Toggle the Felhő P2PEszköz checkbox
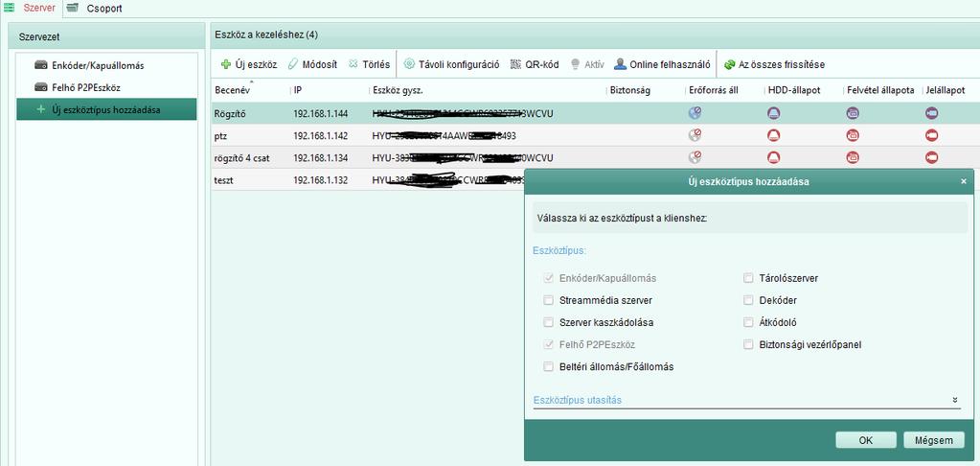Viewport: 980px width, 466px height. point(548,344)
